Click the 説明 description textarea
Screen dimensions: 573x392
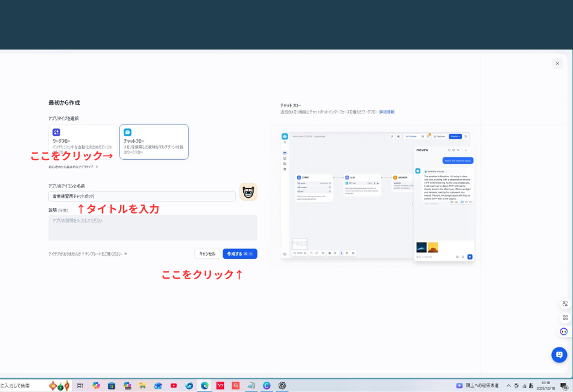pos(152,227)
